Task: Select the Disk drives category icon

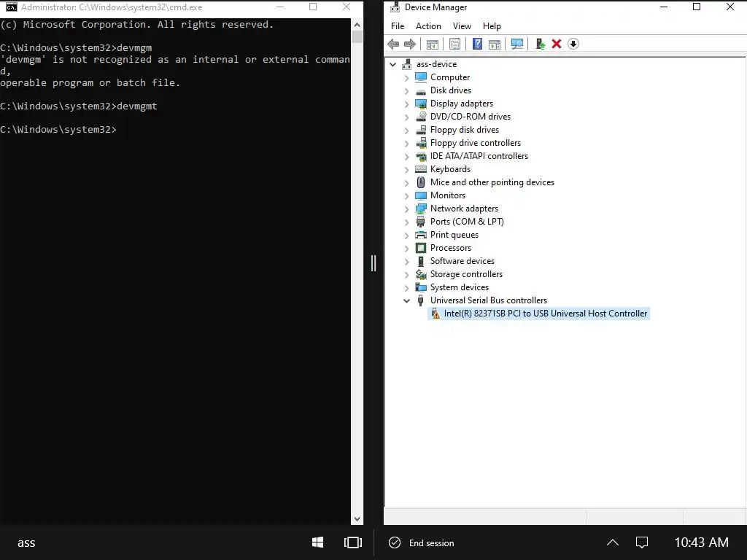Action: pos(421,90)
